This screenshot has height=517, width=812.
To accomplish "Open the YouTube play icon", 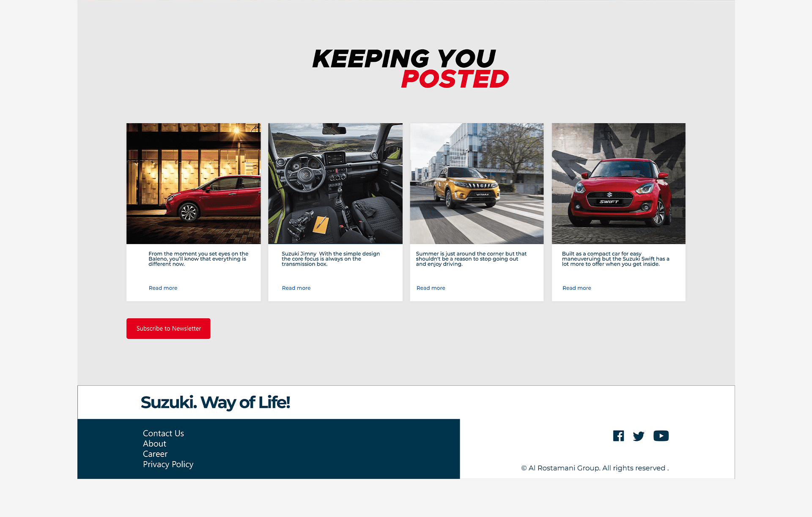I will [661, 436].
